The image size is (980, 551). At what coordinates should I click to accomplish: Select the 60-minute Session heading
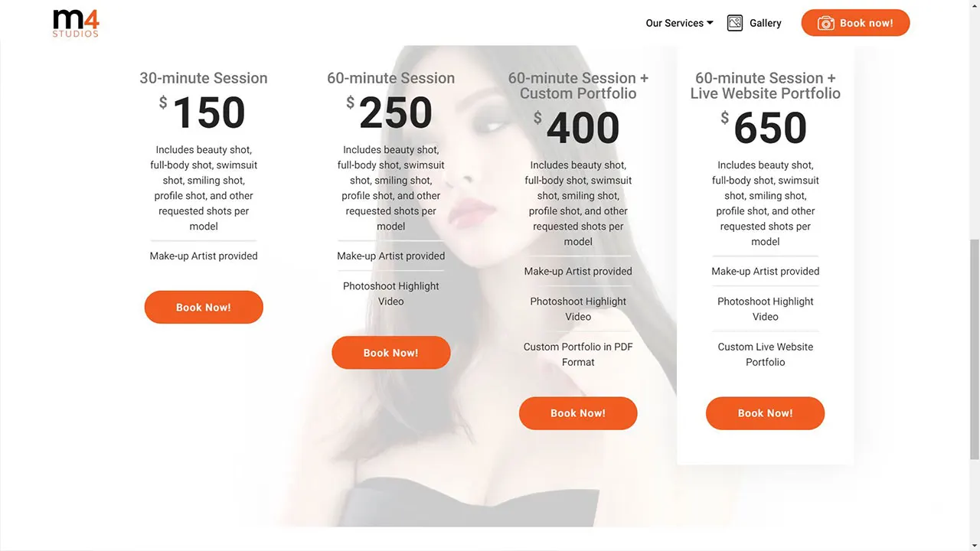pos(390,78)
